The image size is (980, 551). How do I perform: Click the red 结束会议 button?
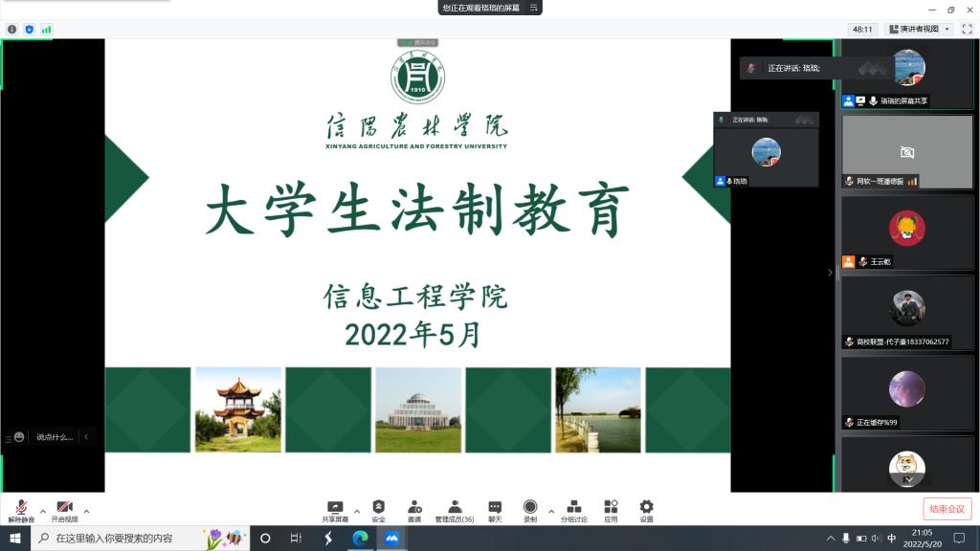(947, 509)
